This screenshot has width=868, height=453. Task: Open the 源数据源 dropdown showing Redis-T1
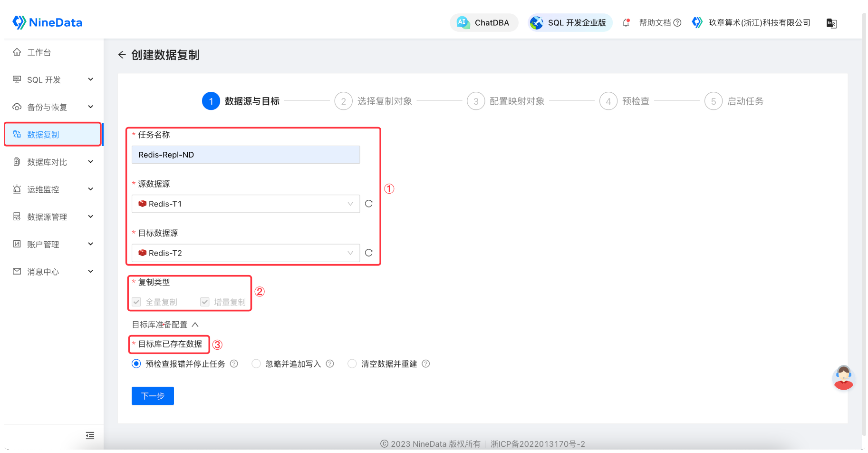click(246, 204)
